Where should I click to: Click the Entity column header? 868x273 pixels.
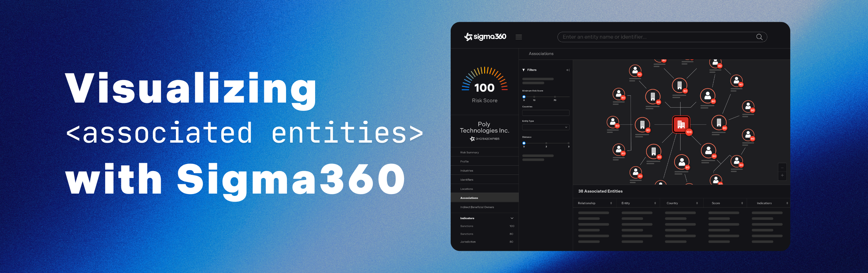[x=625, y=203]
